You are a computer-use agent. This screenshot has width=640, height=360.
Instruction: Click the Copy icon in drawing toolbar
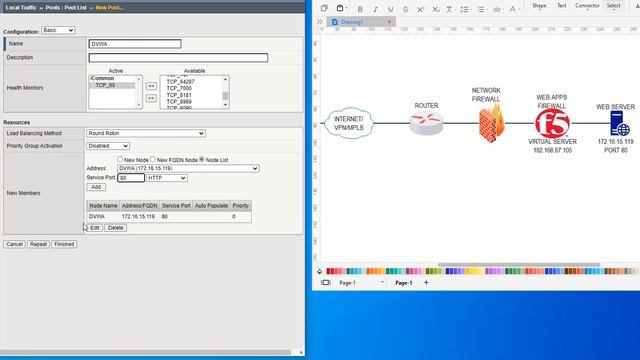click(324, 8)
